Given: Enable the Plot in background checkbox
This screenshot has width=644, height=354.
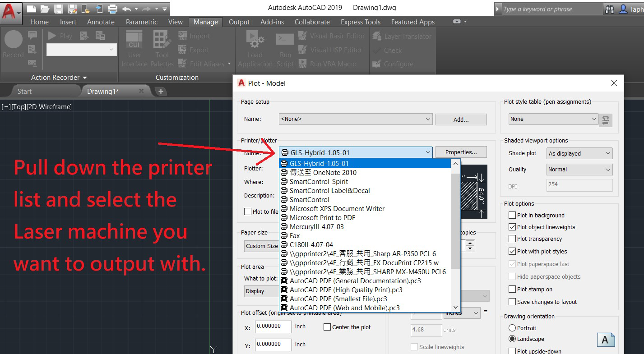Looking at the screenshot, I should pos(512,215).
